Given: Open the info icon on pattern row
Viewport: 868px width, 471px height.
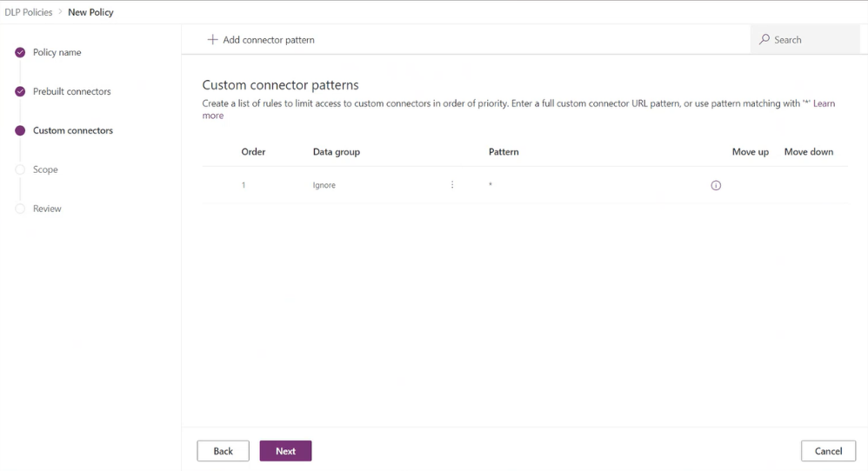Looking at the screenshot, I should (x=716, y=185).
